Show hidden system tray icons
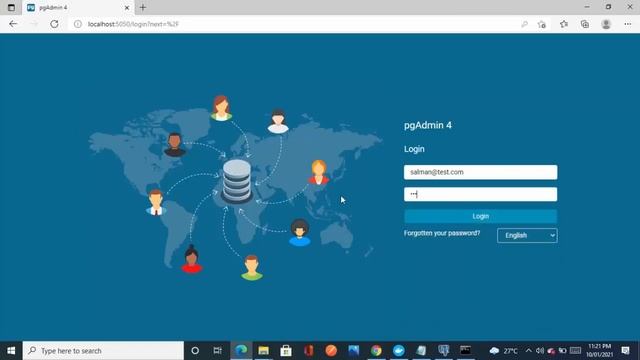640x360 pixels. (x=529, y=351)
